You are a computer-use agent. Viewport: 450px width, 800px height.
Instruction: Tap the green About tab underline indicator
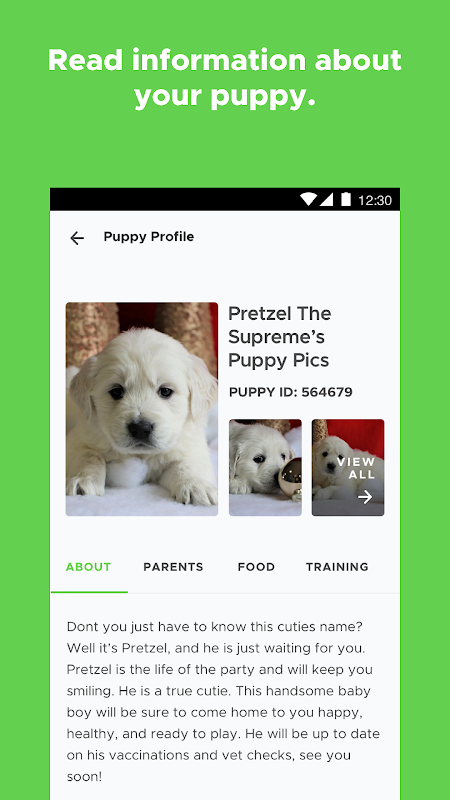(x=89, y=592)
